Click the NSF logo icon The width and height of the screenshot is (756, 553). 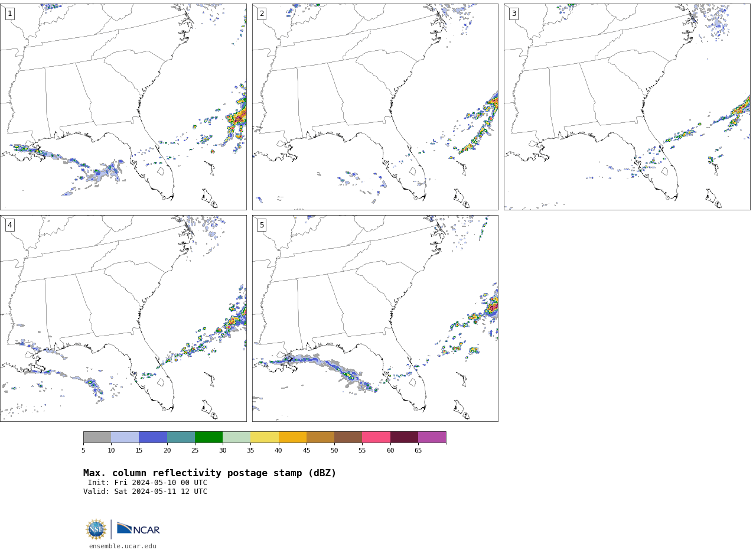click(x=96, y=529)
